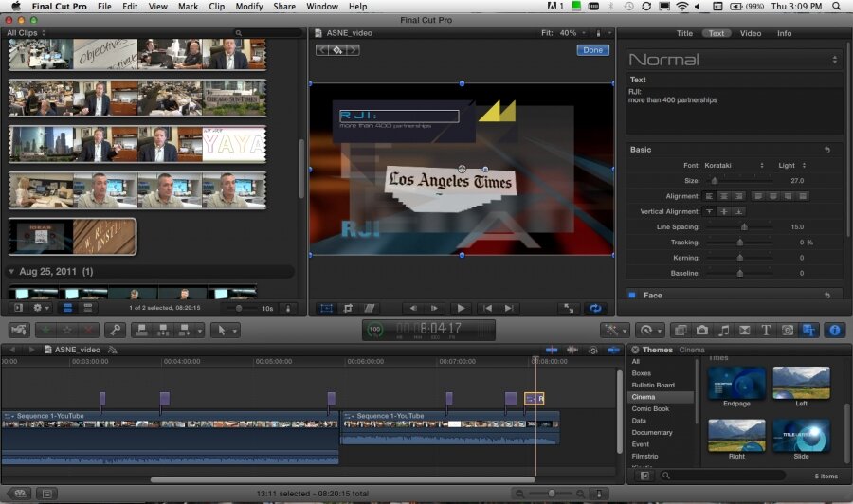Open the Select tool dropdown arrow

pyautogui.click(x=234, y=331)
